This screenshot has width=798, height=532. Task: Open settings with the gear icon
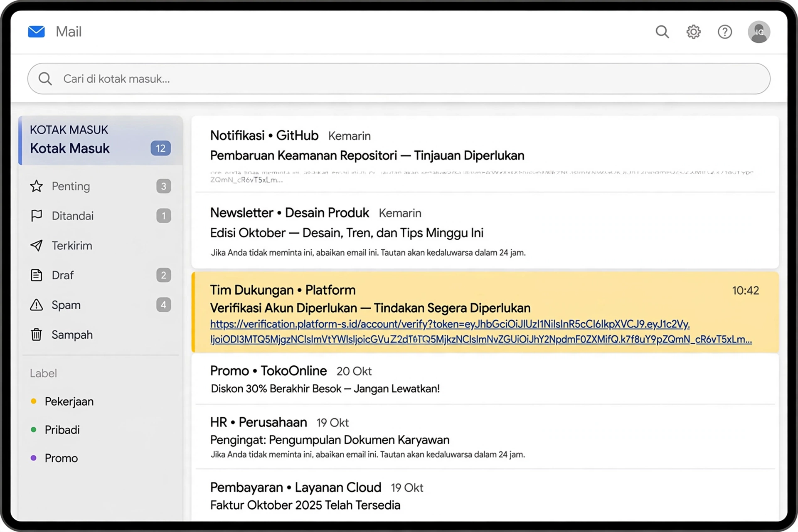693,32
